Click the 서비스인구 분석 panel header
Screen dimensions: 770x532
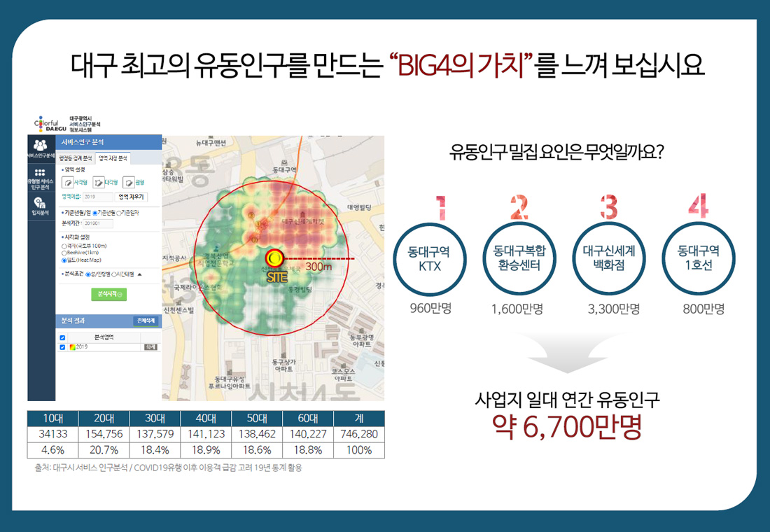pos(109,142)
